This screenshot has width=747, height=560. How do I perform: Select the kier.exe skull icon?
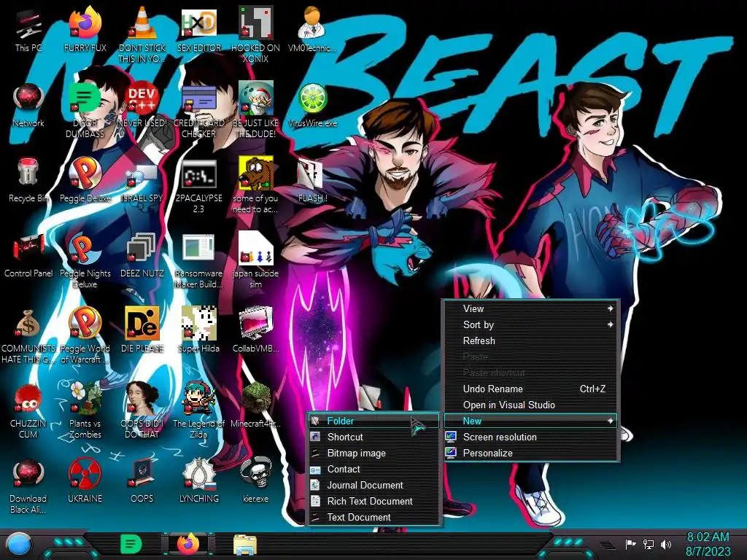pyautogui.click(x=256, y=480)
